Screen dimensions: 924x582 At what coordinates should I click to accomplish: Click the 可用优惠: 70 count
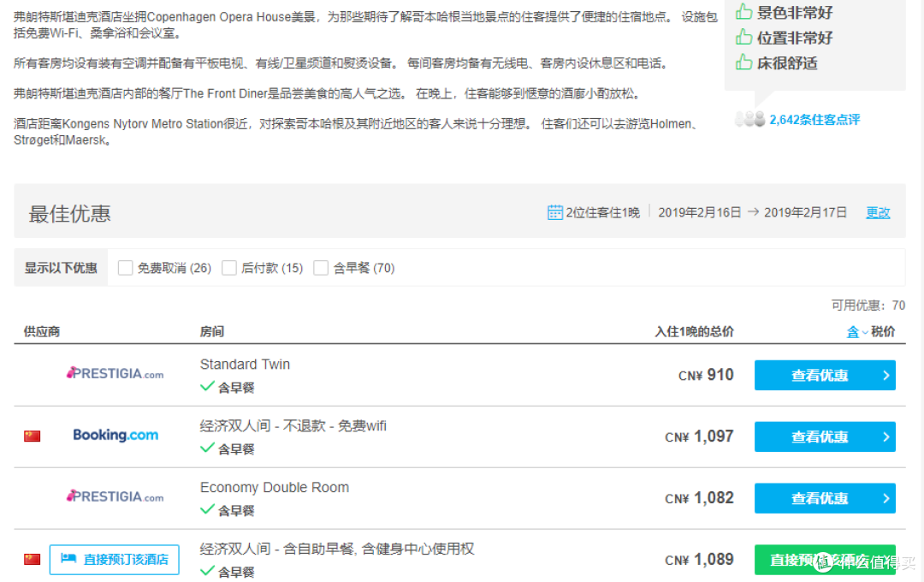[868, 305]
